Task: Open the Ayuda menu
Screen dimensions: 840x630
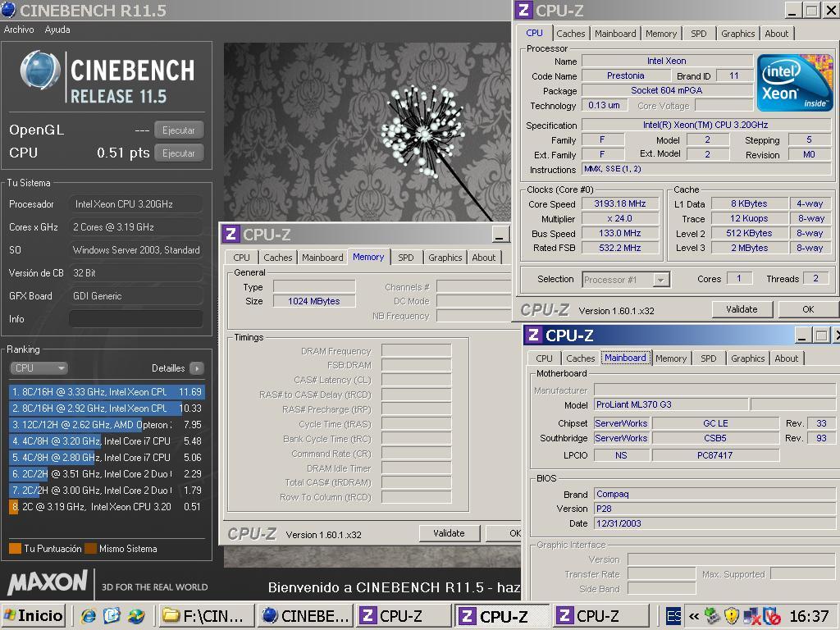Action: tap(57, 30)
